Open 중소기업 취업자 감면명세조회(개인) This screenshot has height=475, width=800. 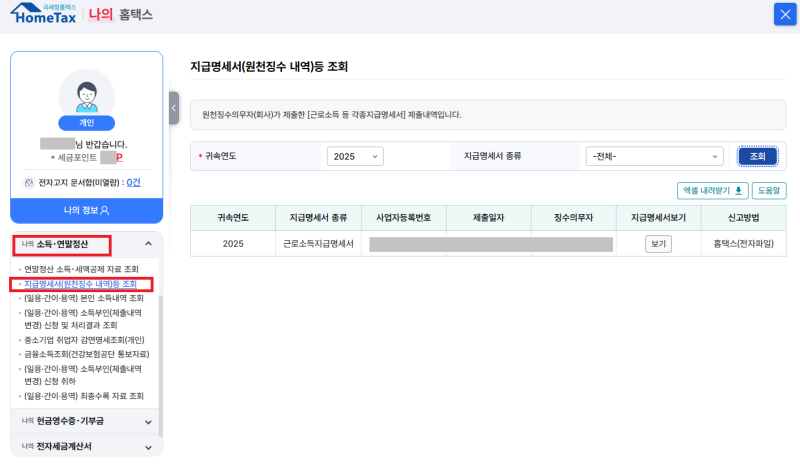pyautogui.click(x=84, y=340)
